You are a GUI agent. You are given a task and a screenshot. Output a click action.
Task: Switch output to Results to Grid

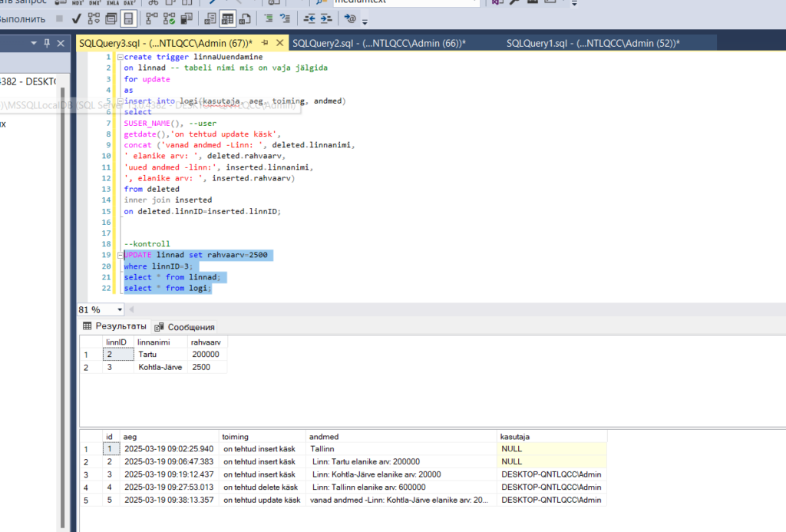[x=227, y=19]
